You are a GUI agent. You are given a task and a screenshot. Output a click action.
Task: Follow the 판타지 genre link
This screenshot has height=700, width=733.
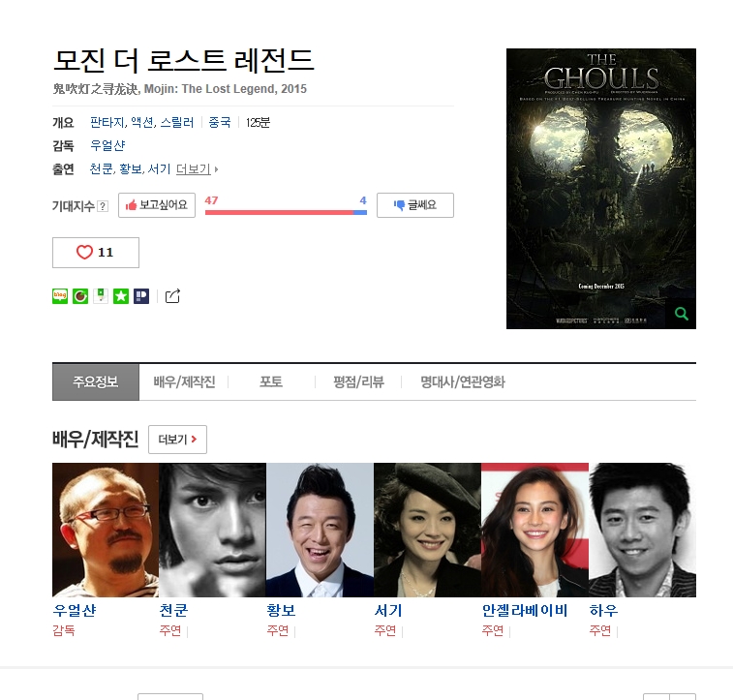click(107, 122)
